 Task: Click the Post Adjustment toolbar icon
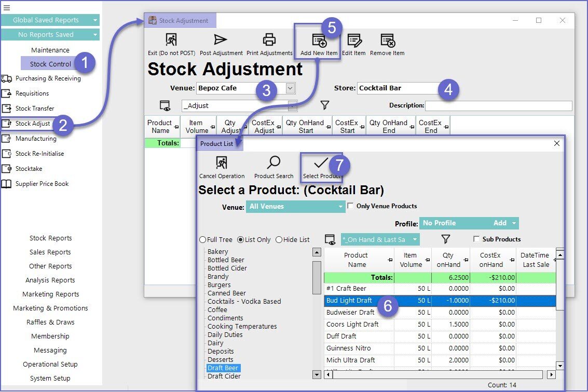click(x=221, y=40)
